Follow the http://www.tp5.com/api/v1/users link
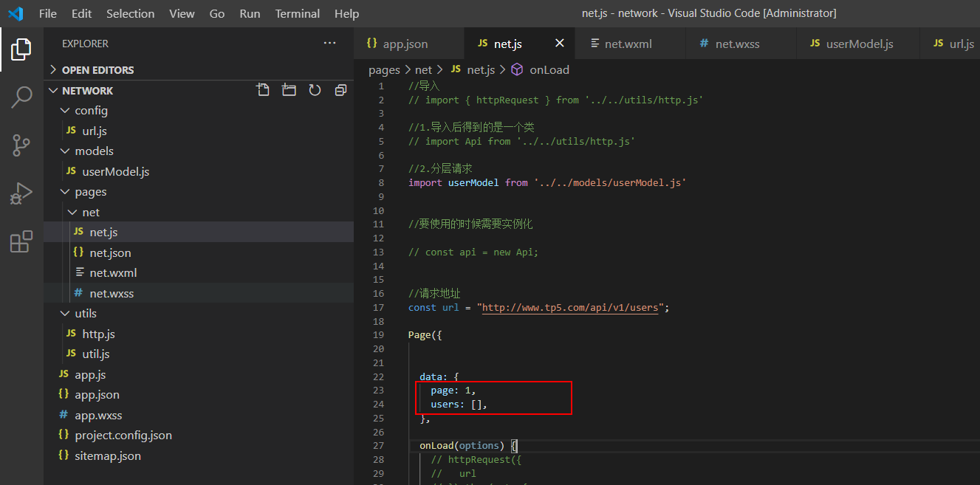This screenshot has width=980, height=485. [x=570, y=307]
